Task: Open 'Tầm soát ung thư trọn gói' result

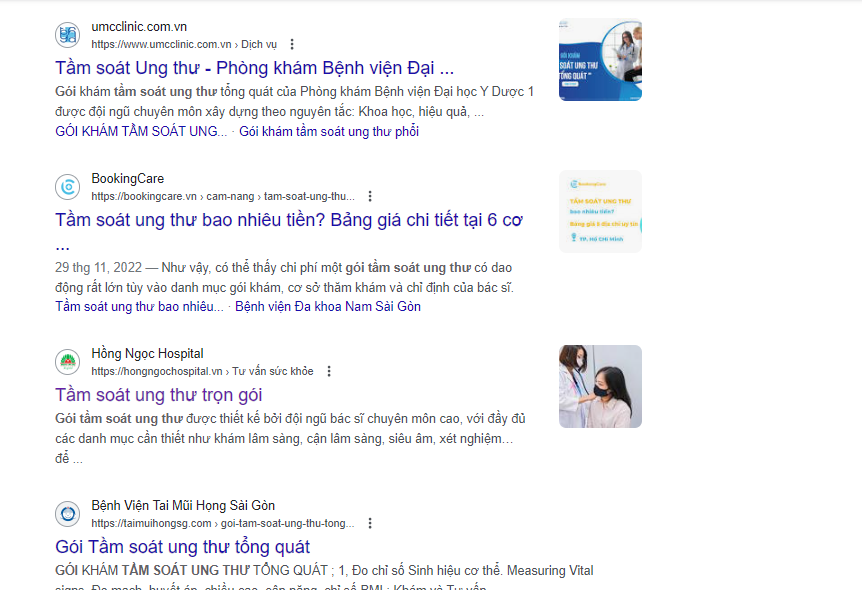Action: click(158, 395)
